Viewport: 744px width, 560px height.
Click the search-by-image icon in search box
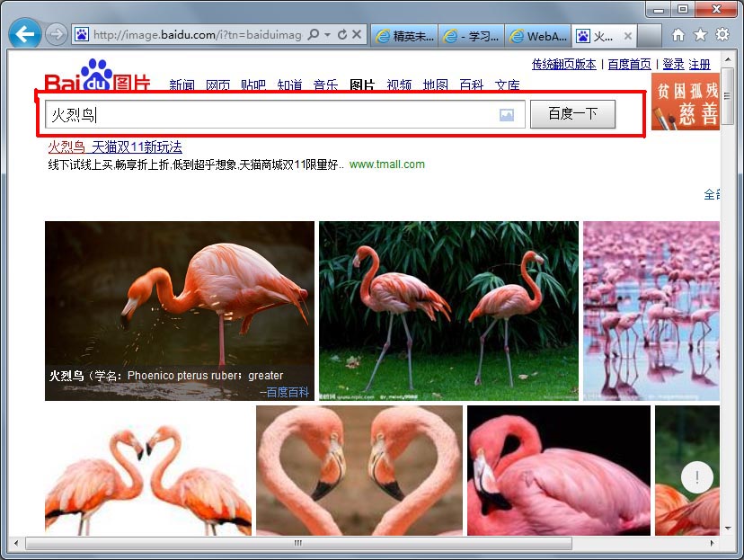point(507,115)
